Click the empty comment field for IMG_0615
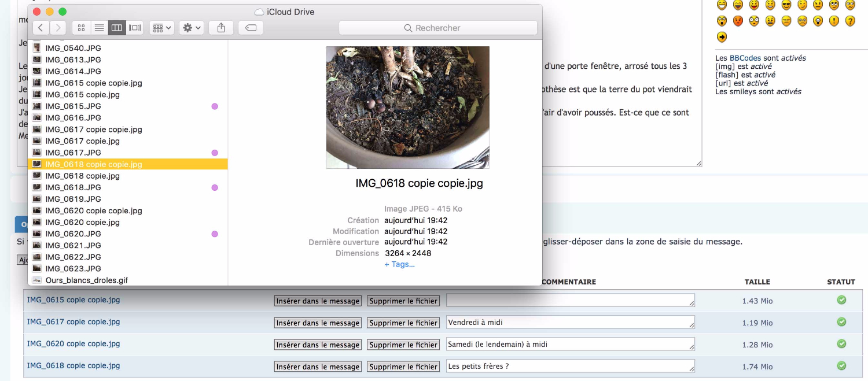868x381 pixels. point(569,300)
